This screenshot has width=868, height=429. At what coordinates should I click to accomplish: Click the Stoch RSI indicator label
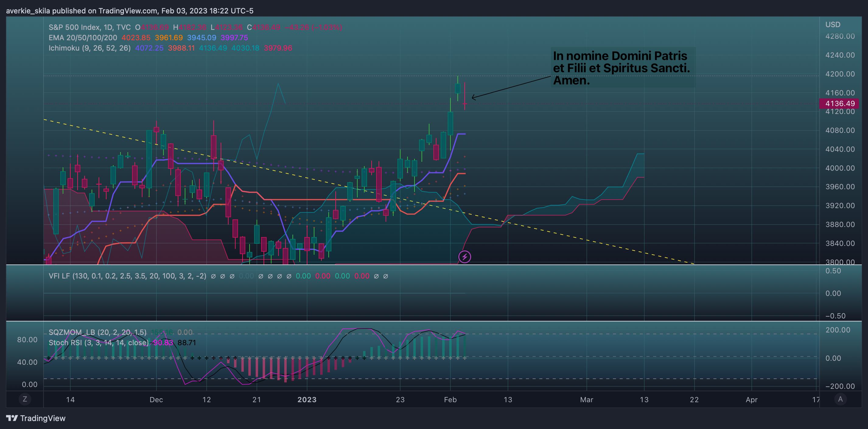tap(98, 343)
